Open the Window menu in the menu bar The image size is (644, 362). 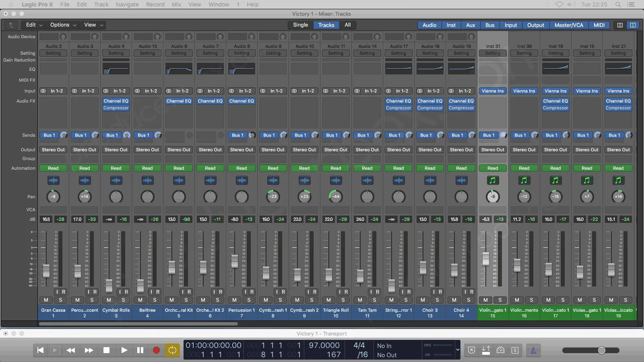click(x=219, y=4)
